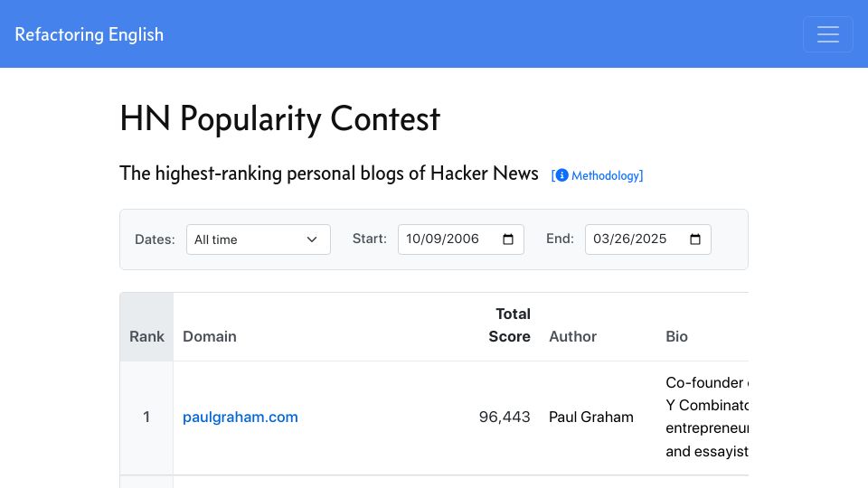Click the 'Start:' label
868x488 pixels.
(x=369, y=239)
